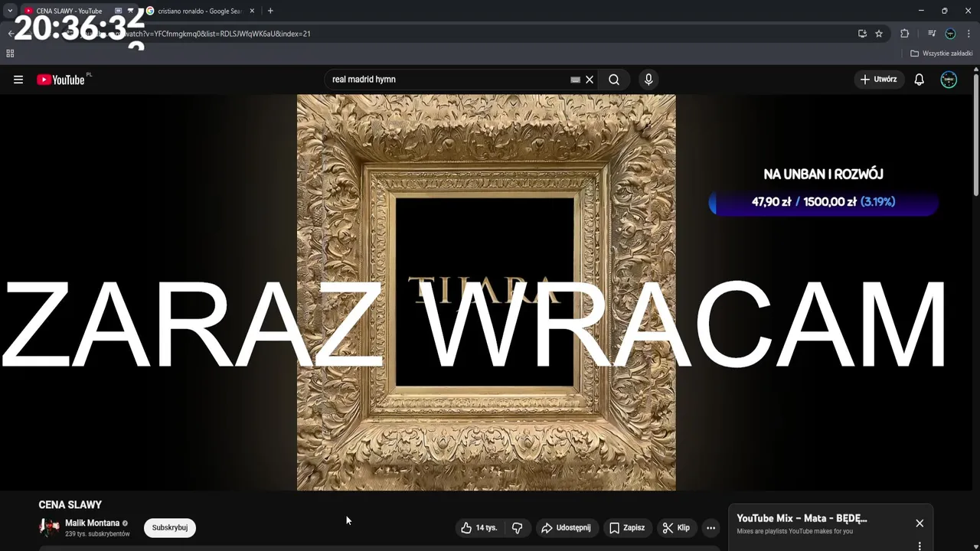980x551 pixels.
Task: Open Chrome extensions puzzle icon
Action: 904,34
